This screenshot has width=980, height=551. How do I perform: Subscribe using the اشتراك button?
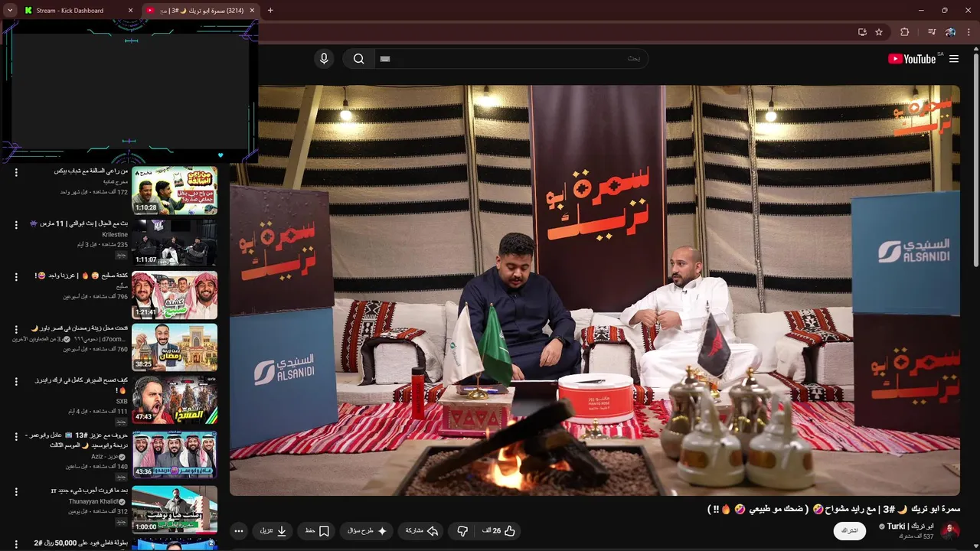(849, 530)
